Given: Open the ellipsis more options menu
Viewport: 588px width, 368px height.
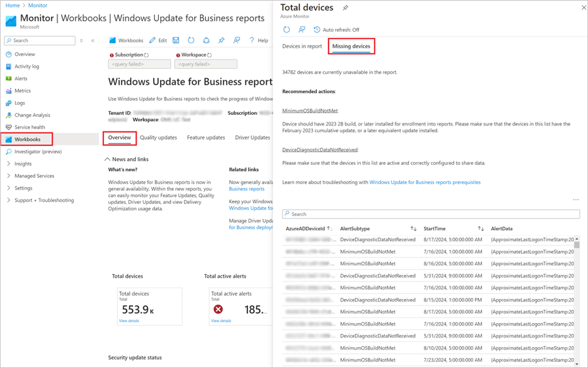Looking at the screenshot, I should click(x=576, y=200).
